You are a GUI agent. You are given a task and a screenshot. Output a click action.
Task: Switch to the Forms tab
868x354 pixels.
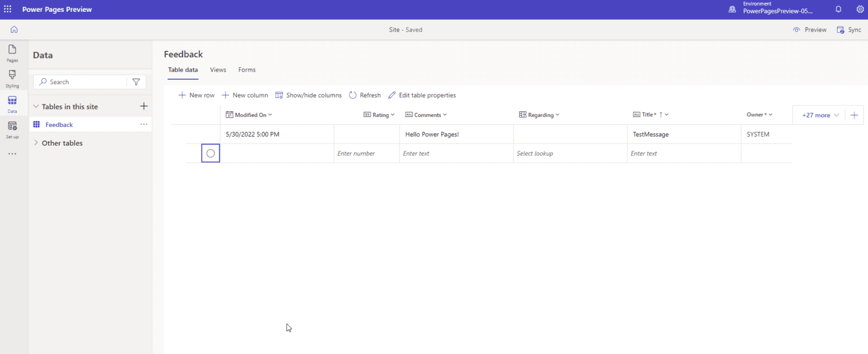pos(247,69)
